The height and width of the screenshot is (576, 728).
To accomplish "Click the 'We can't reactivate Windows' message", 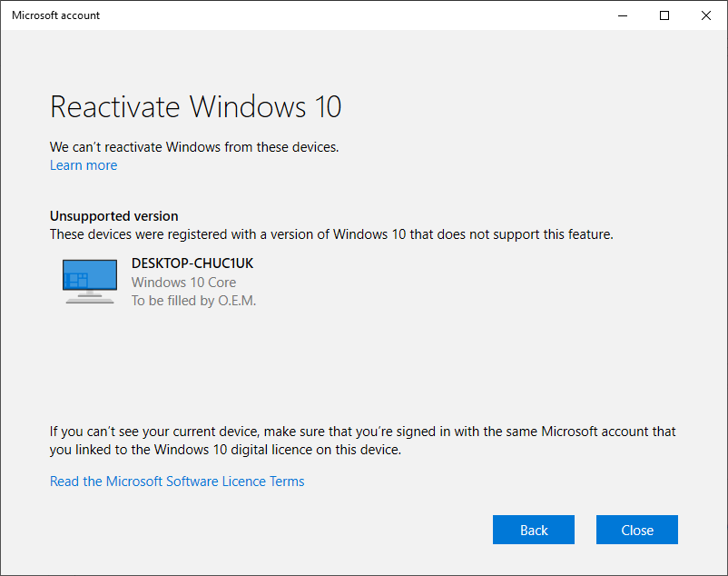I will [193, 146].
